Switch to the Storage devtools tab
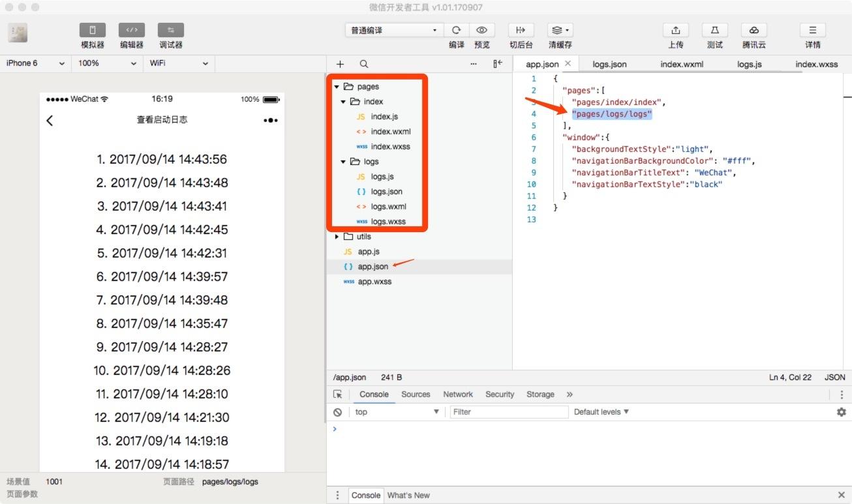This screenshot has width=852, height=504. pos(540,394)
